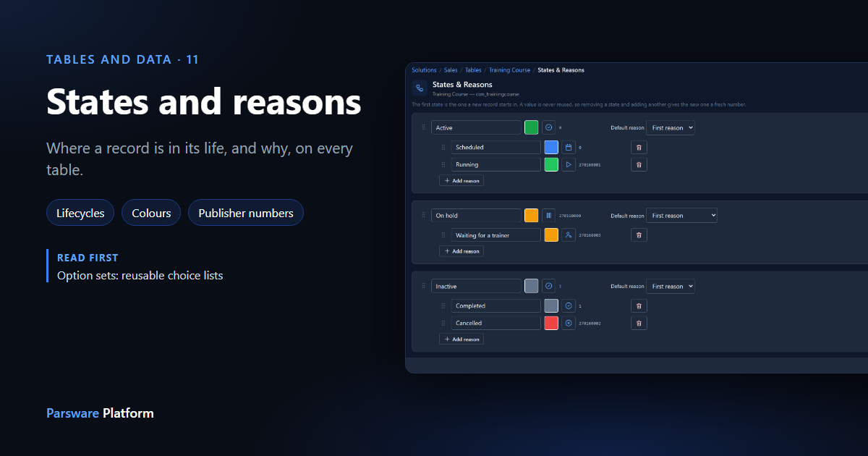
Task: Click the Waiting for a trainer name field
Action: 496,235
